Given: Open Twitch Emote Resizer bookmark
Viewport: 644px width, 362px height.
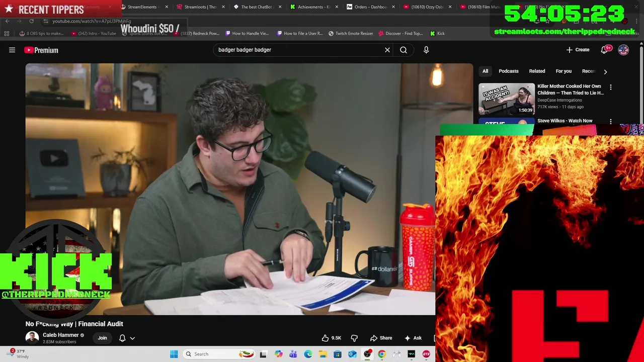Looking at the screenshot, I should point(351,33).
